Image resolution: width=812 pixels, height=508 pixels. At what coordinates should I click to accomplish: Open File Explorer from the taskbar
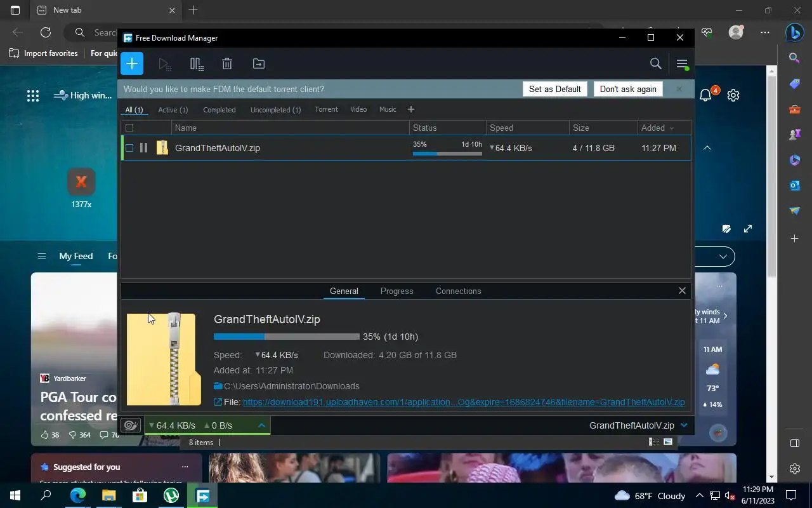click(x=108, y=495)
